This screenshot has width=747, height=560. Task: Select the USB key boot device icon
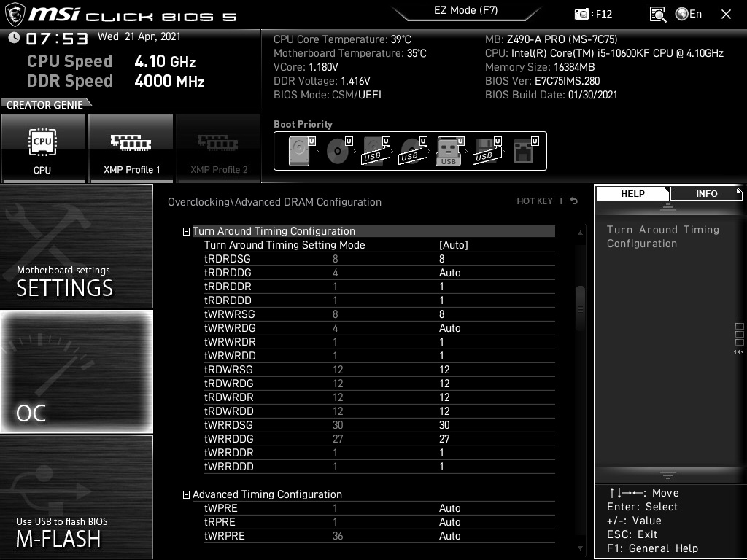[449, 151]
